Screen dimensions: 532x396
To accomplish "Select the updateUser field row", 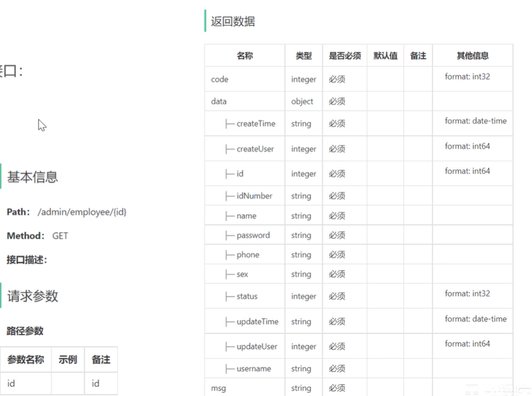I will pyautogui.click(x=257, y=347).
